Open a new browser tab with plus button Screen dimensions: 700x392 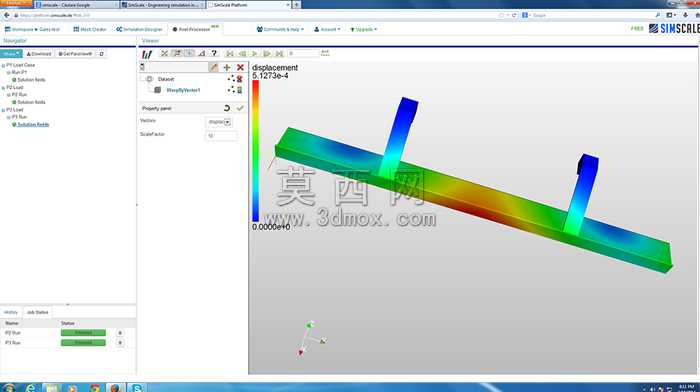tap(296, 5)
